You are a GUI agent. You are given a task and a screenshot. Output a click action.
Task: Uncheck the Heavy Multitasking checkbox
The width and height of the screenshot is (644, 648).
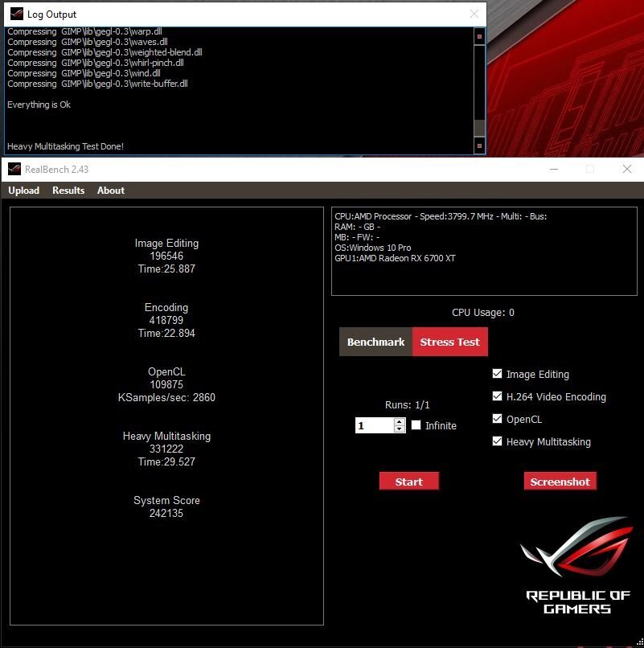click(x=497, y=441)
